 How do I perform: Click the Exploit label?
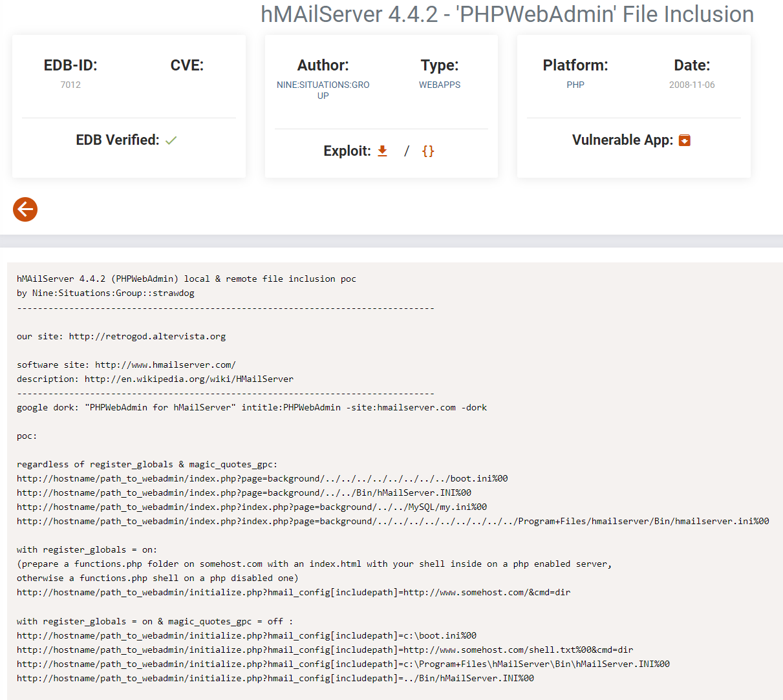347,151
